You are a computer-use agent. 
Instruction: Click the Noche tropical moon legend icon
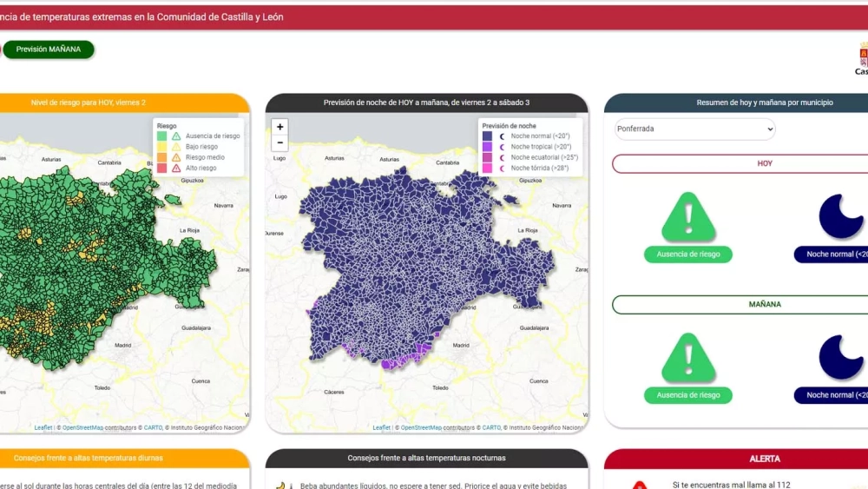[502, 147]
